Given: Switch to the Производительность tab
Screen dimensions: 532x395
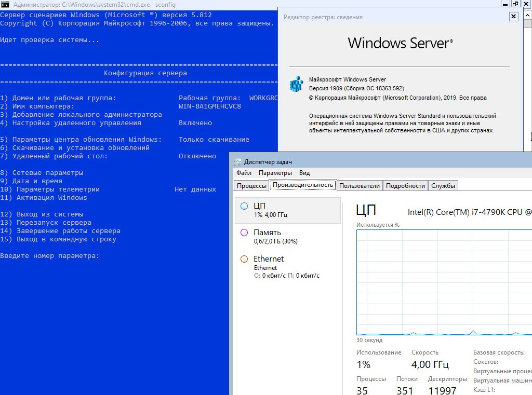Looking at the screenshot, I should point(303,185).
